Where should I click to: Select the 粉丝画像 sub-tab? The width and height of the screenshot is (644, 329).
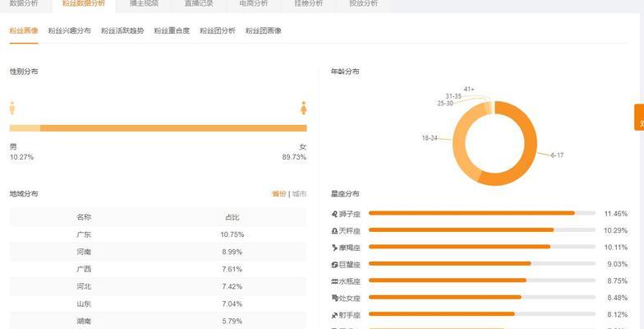pyautogui.click(x=24, y=31)
